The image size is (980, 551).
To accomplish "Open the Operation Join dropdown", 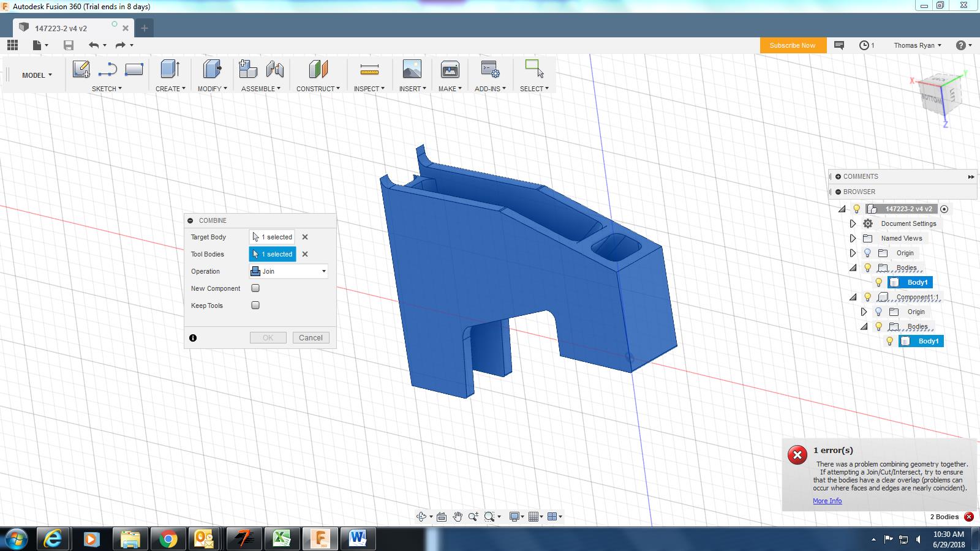I will click(x=288, y=271).
